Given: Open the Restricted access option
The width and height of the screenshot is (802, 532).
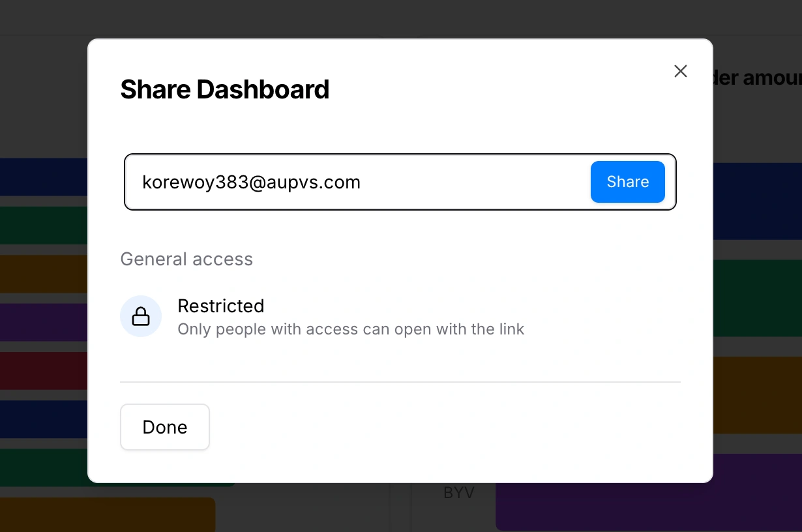Looking at the screenshot, I should point(221,306).
